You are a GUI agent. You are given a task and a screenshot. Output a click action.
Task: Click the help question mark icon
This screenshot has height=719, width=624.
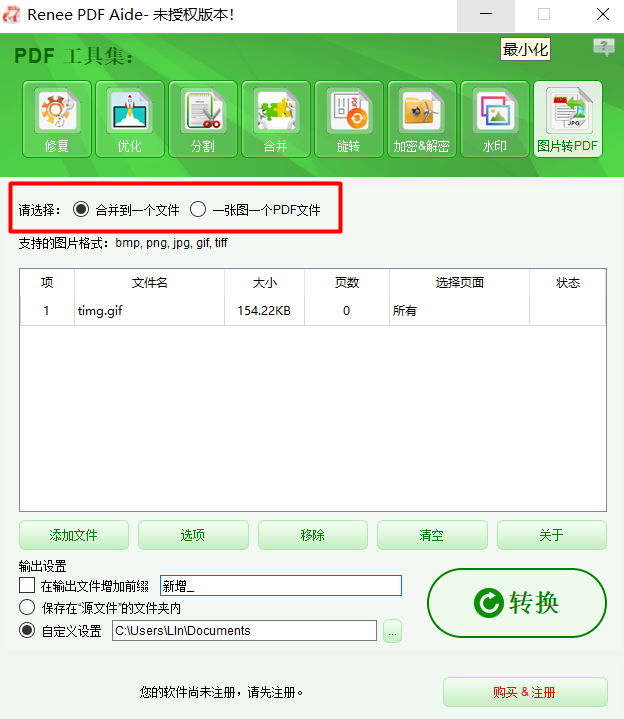[604, 47]
